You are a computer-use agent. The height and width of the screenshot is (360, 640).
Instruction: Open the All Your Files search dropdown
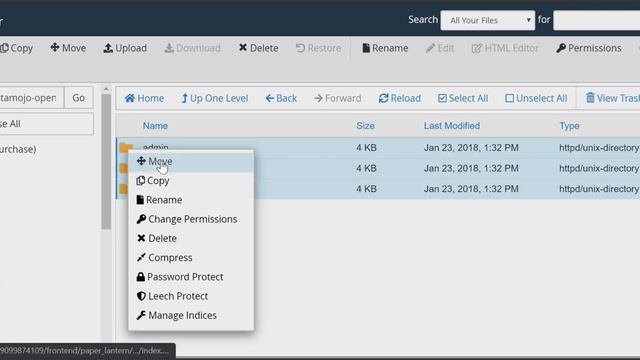tap(488, 20)
